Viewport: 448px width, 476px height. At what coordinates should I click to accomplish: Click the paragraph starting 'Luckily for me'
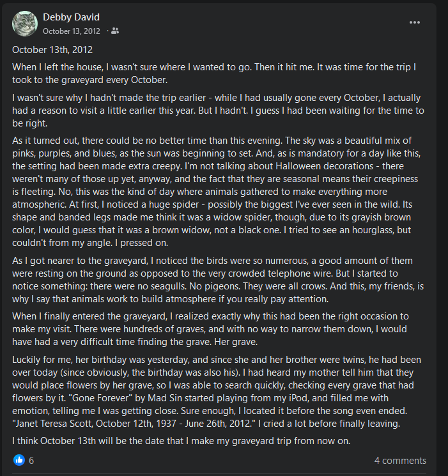(217, 391)
